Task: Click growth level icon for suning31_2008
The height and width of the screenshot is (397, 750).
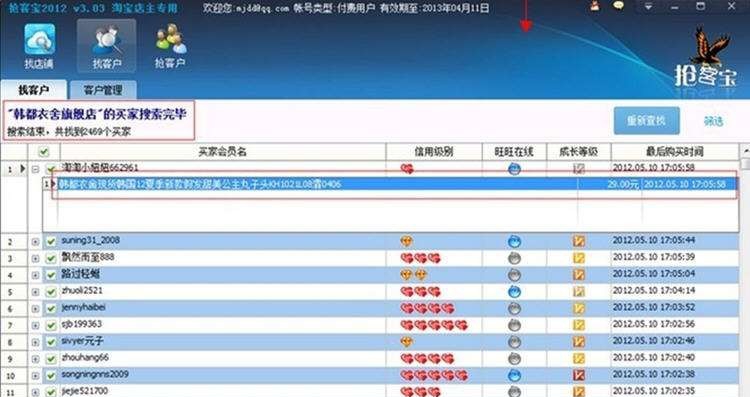Action: (579, 241)
